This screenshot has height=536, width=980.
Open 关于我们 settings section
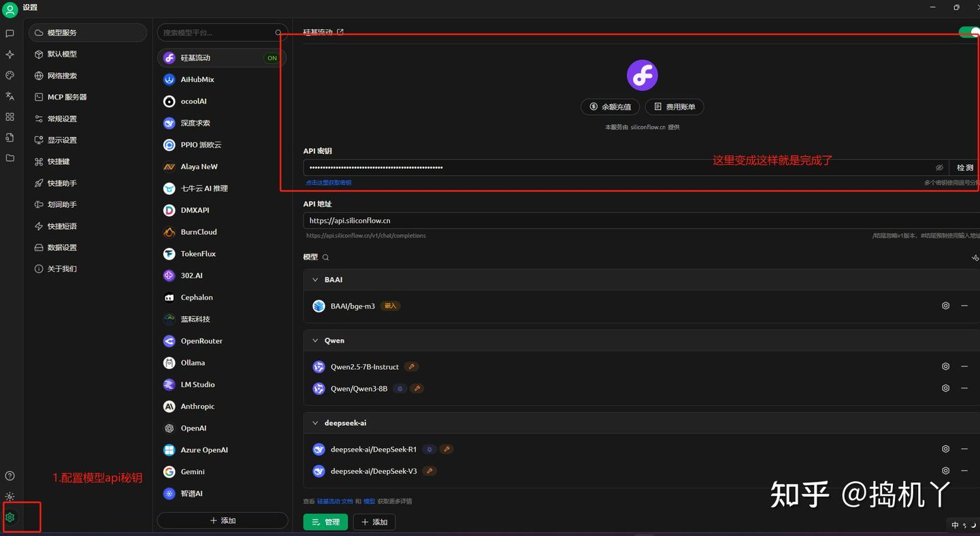88,268
